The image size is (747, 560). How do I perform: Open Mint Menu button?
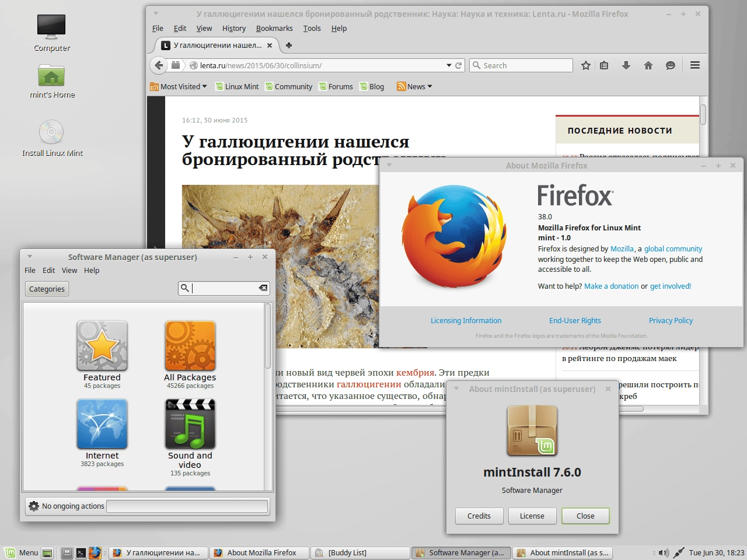[x=22, y=552]
